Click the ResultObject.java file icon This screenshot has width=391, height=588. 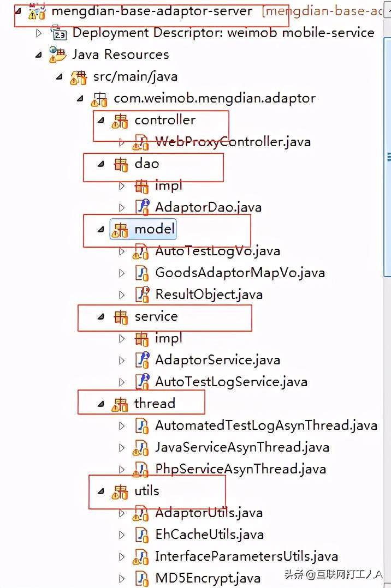coord(141,294)
